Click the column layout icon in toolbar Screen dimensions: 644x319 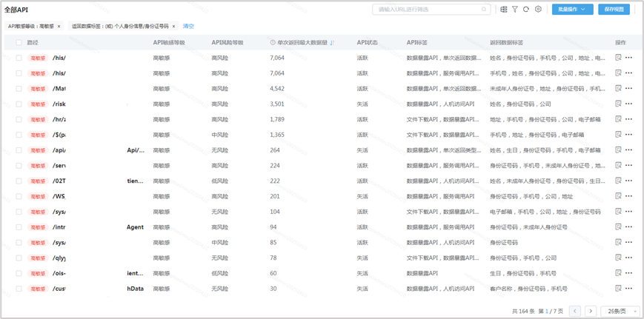point(504,10)
